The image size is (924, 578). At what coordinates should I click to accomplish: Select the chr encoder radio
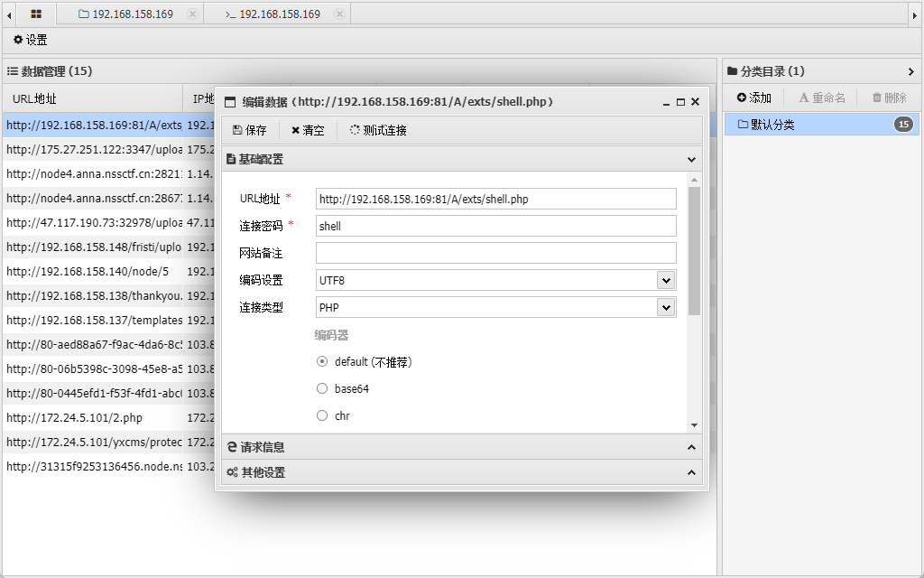point(322,416)
